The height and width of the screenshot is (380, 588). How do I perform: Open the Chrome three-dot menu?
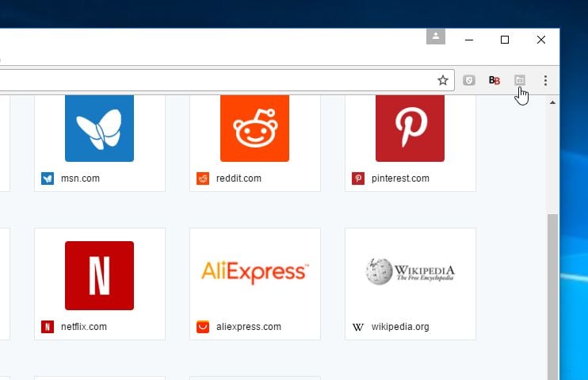[x=545, y=80]
